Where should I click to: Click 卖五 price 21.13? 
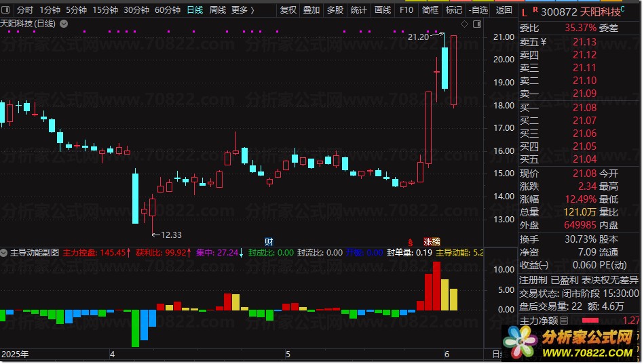pos(584,42)
